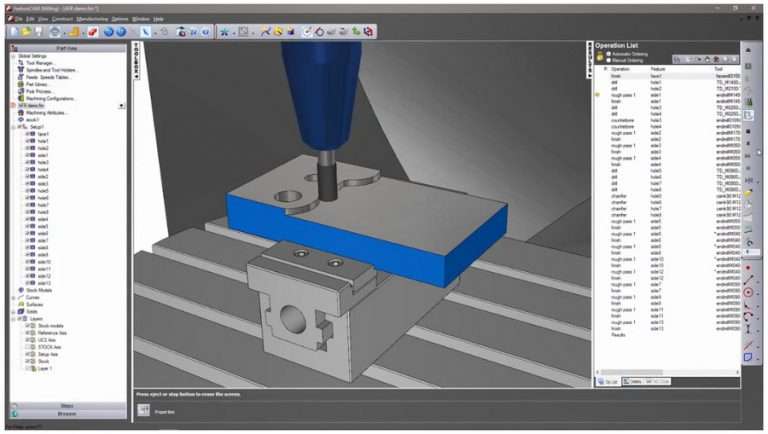The width and height of the screenshot is (768, 434).
Task: Collapse the Setup1 tree node
Action: (14, 127)
